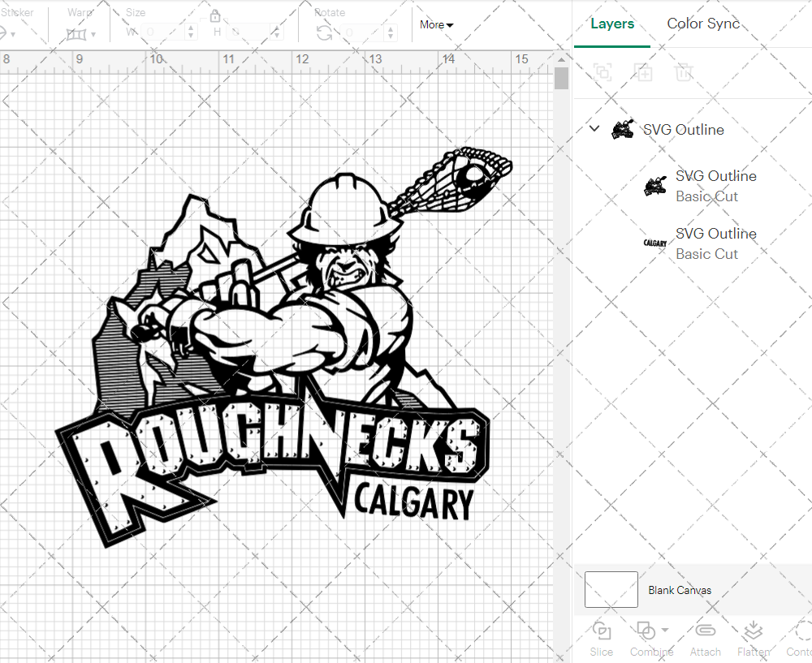Open the Combine dropdown arrow
This screenshot has width=812, height=663.
coord(664,631)
